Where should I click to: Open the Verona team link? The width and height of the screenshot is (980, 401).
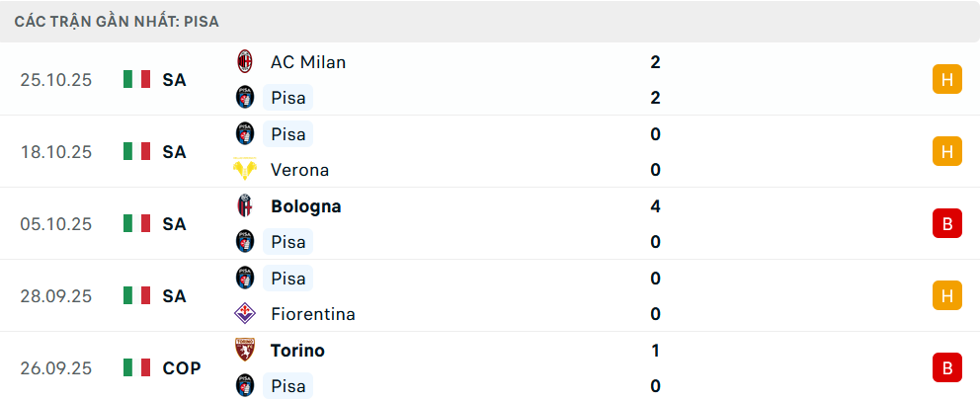click(x=299, y=170)
